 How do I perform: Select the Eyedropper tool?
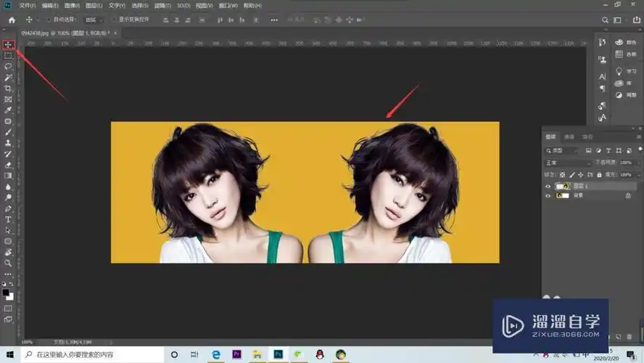click(8, 110)
